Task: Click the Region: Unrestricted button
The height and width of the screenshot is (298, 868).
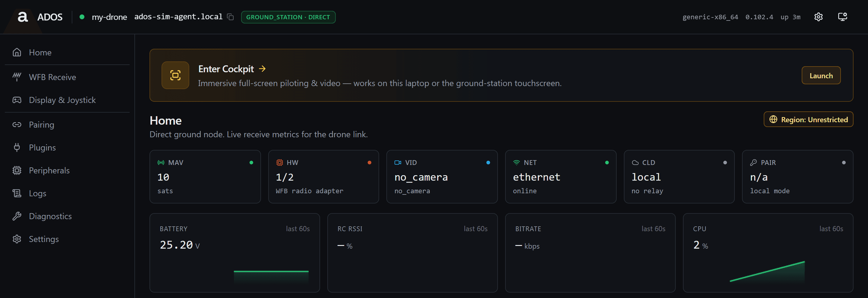Action: tap(808, 120)
